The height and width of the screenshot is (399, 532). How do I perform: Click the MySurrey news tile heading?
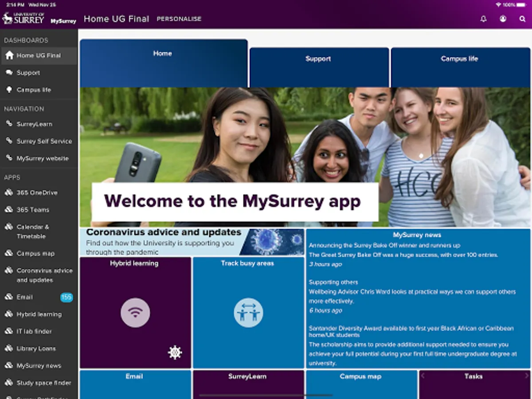coord(417,235)
